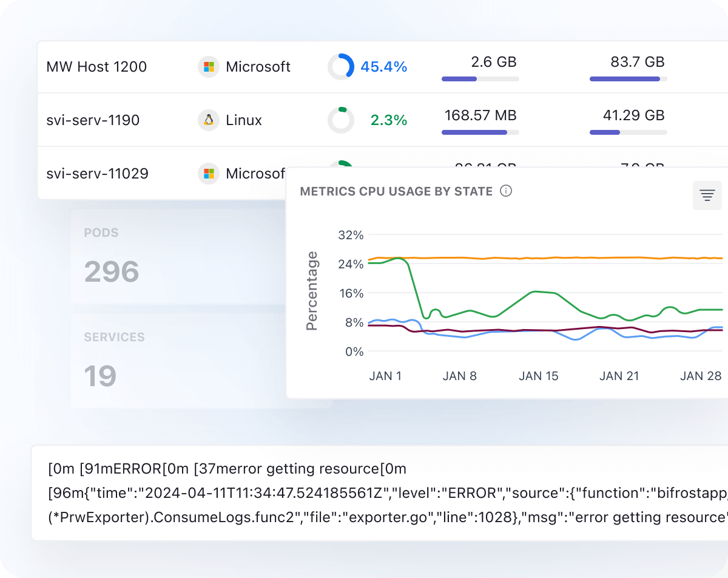Click the Microsoft label in MW Host 1200 row
728x578 pixels.
pos(258,67)
